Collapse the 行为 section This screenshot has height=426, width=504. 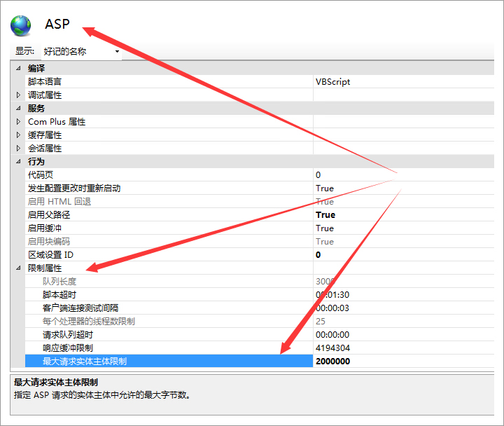(18, 162)
